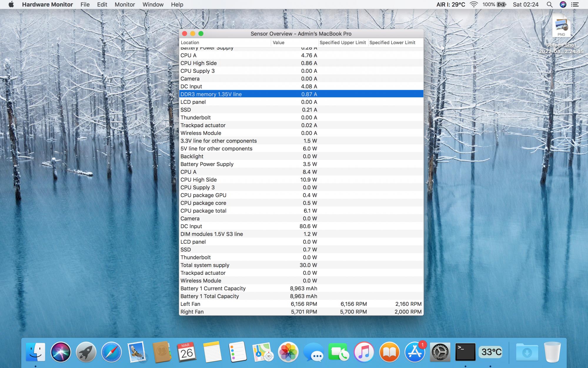Open Notification Center list icon

pyautogui.click(x=575, y=4)
